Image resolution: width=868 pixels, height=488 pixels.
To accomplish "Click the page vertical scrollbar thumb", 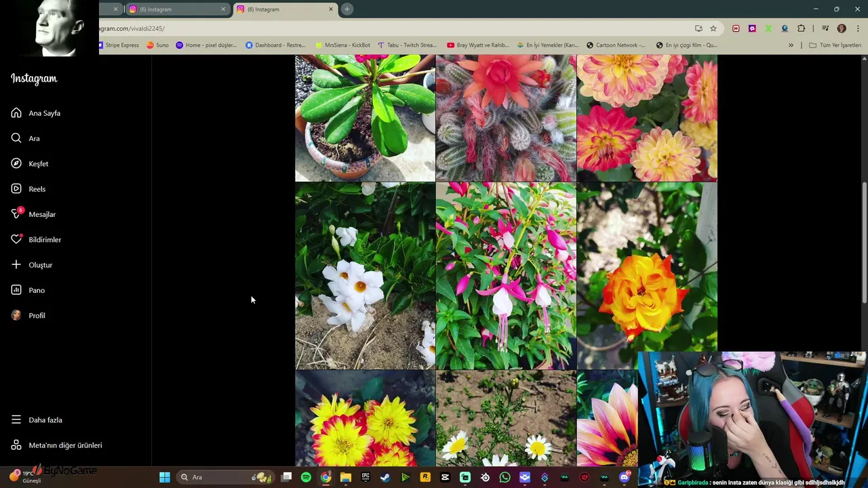I will (x=864, y=243).
